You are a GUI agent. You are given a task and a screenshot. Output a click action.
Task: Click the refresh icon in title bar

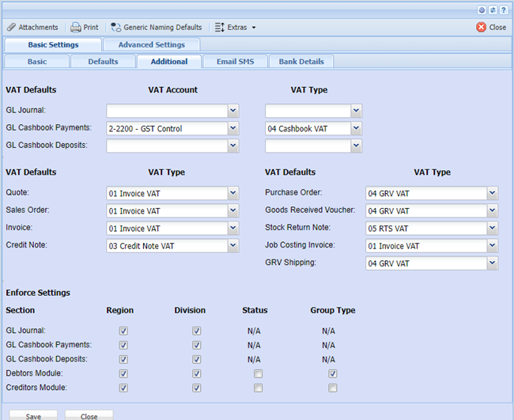coord(493,9)
